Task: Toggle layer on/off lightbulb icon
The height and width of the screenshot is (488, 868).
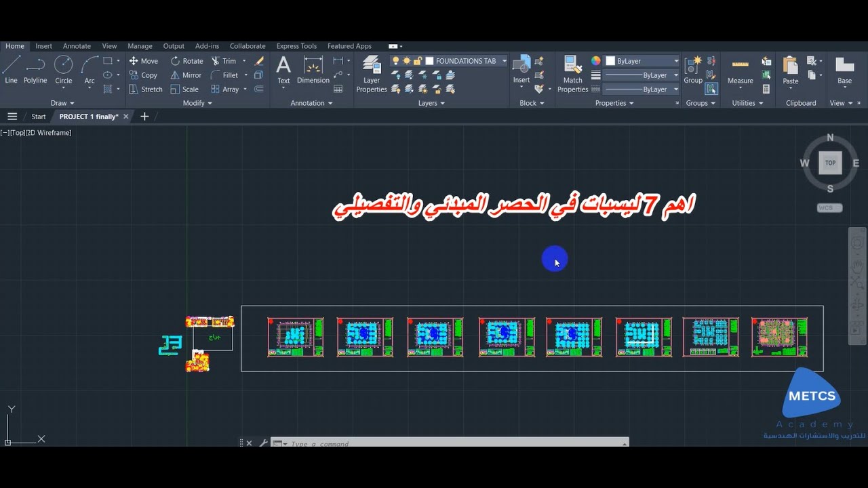Action: (x=396, y=61)
